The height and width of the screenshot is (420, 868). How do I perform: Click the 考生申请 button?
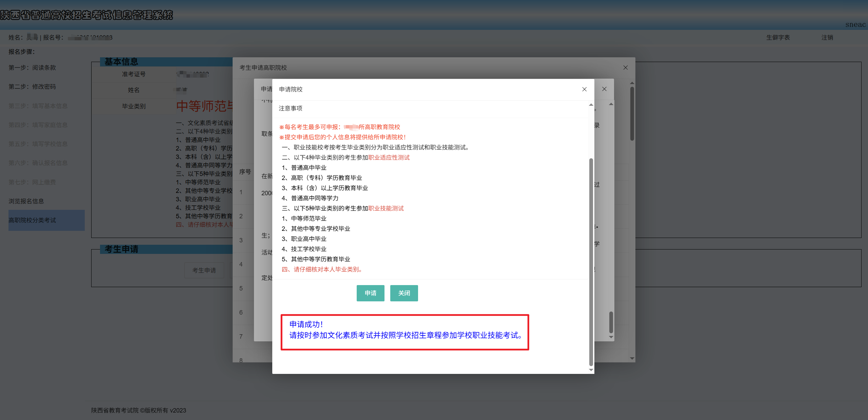click(x=204, y=270)
